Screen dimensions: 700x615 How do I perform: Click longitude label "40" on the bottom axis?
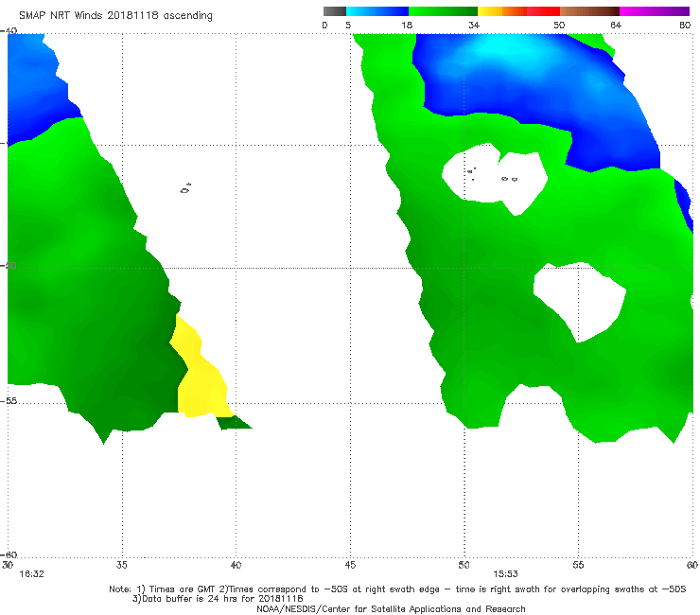click(236, 565)
